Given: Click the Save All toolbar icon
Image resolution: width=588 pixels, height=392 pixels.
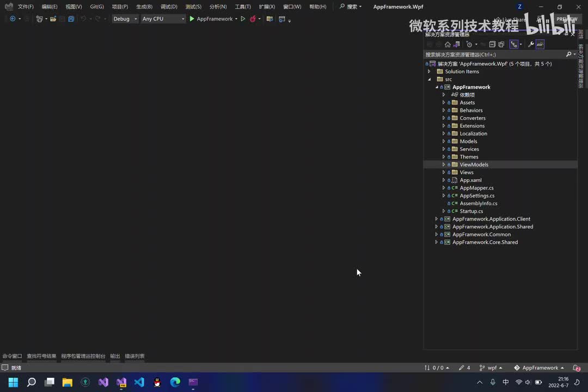Looking at the screenshot, I should (x=71, y=19).
